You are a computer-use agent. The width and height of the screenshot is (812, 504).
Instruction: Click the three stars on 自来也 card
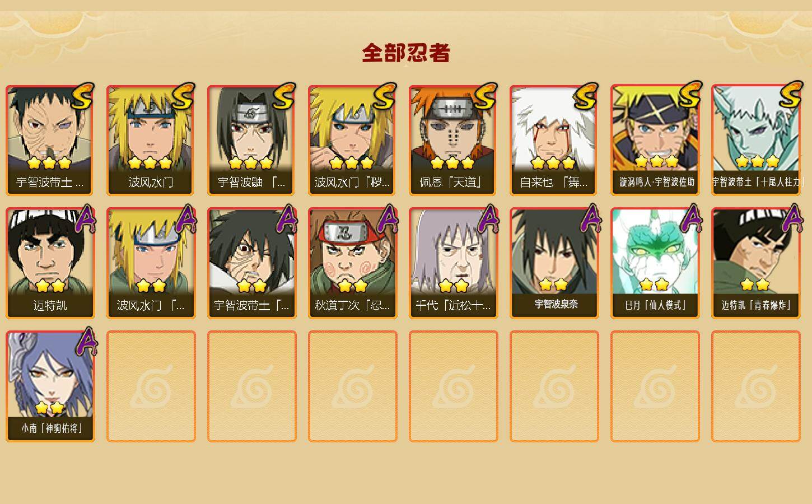click(x=553, y=163)
